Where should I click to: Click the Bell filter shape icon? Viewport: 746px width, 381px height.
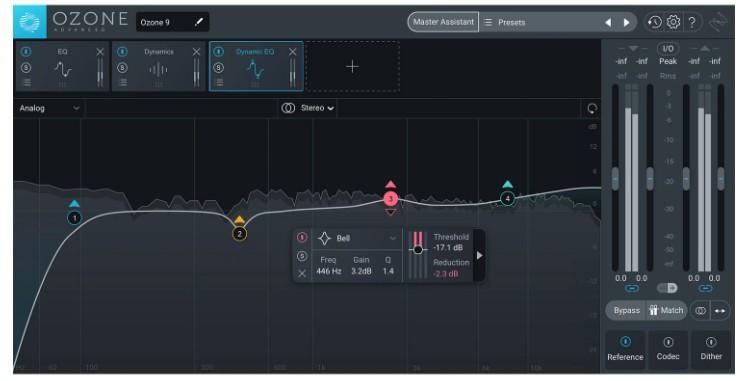324,238
